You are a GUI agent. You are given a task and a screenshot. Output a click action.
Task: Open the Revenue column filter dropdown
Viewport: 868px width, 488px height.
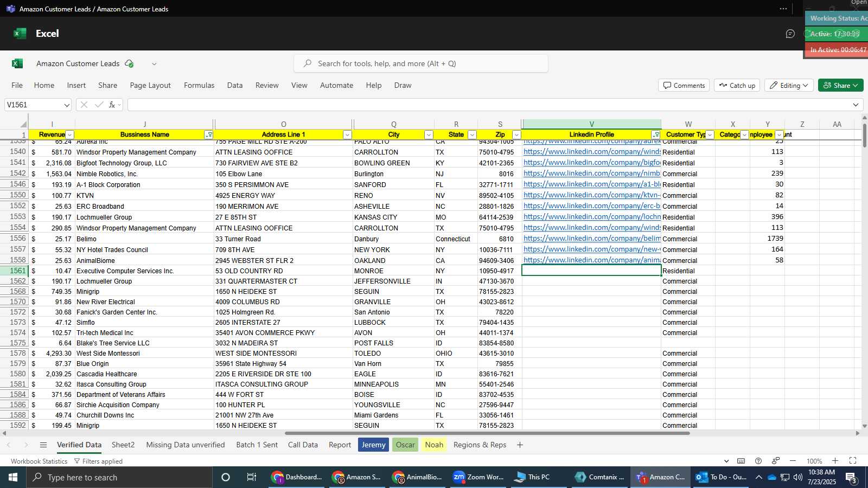point(69,135)
